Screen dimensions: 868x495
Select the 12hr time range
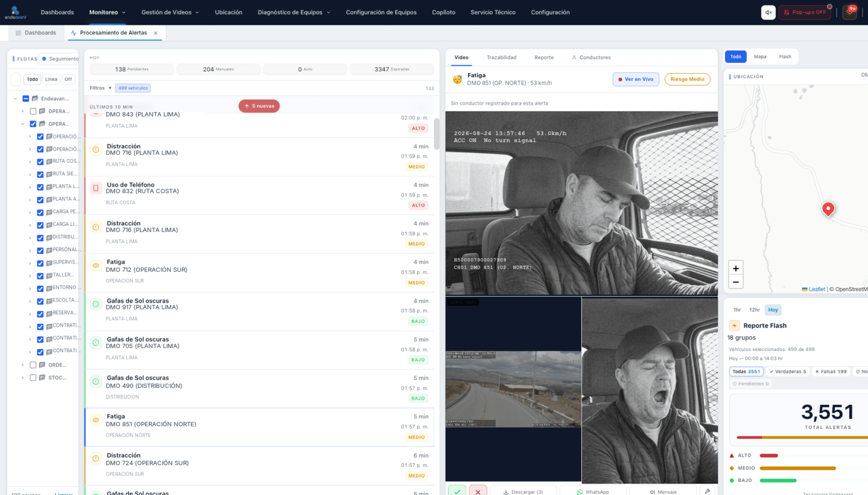(754, 310)
